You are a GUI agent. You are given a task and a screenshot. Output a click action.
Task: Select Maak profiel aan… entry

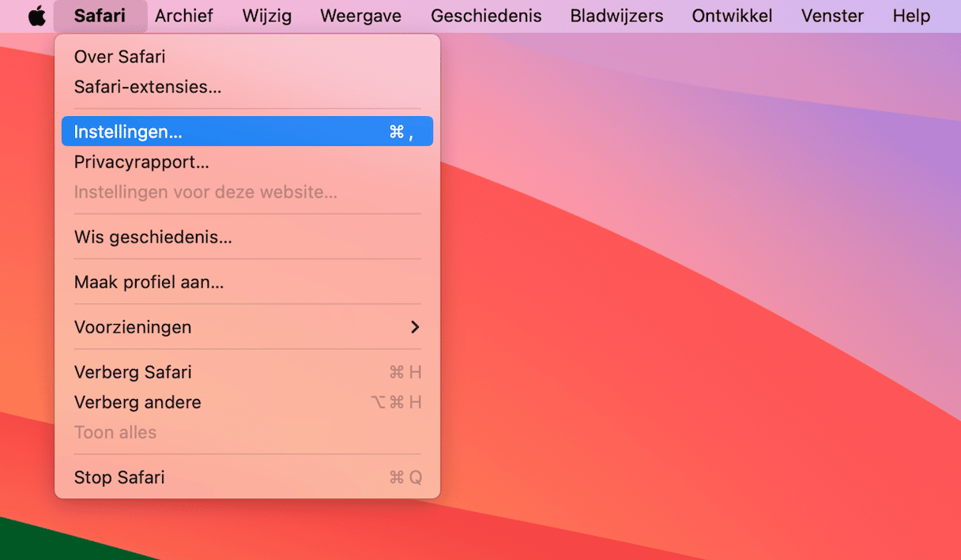point(149,282)
